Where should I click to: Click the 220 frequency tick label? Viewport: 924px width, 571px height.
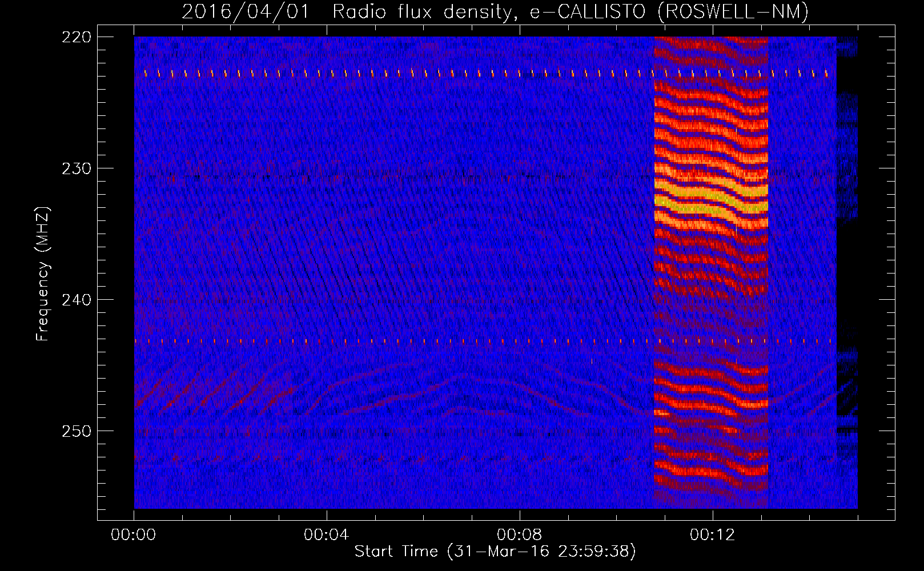(77, 37)
